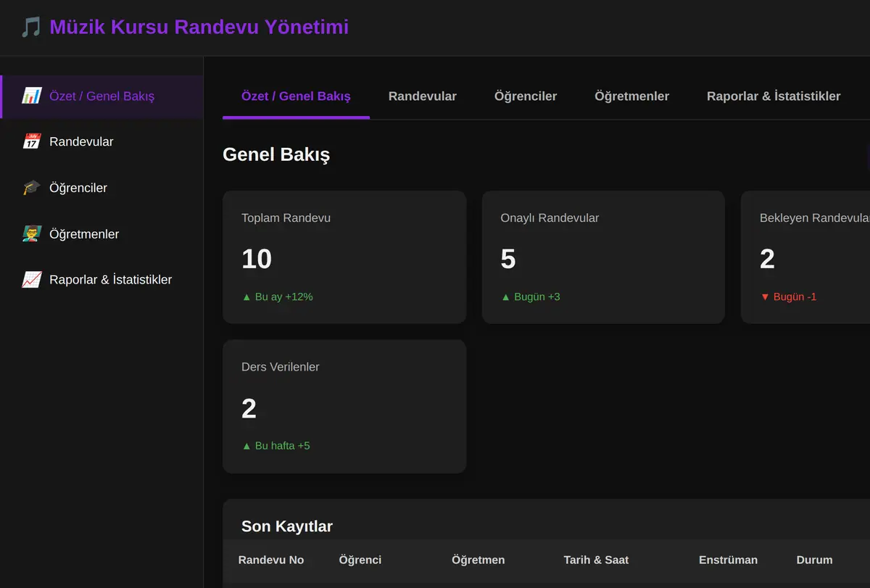Open the Raporlar & İstatistikler tab
The image size is (870, 588).
pyautogui.click(x=774, y=96)
